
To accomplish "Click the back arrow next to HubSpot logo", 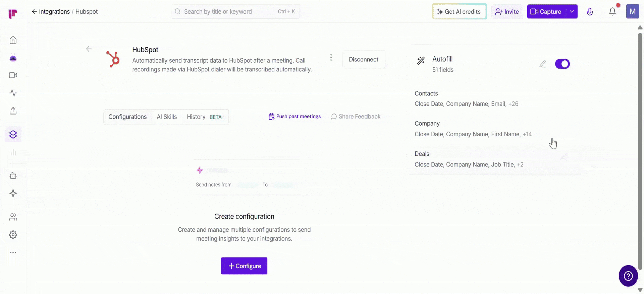I will tap(89, 49).
